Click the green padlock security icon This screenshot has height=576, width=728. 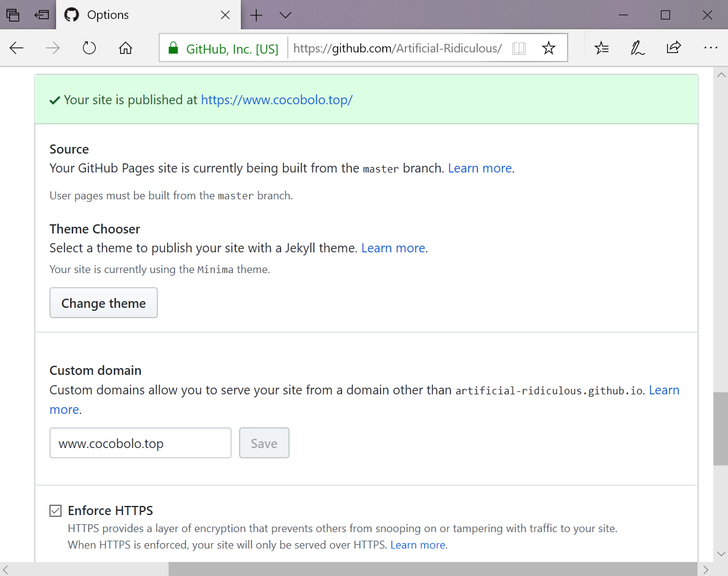click(x=173, y=48)
